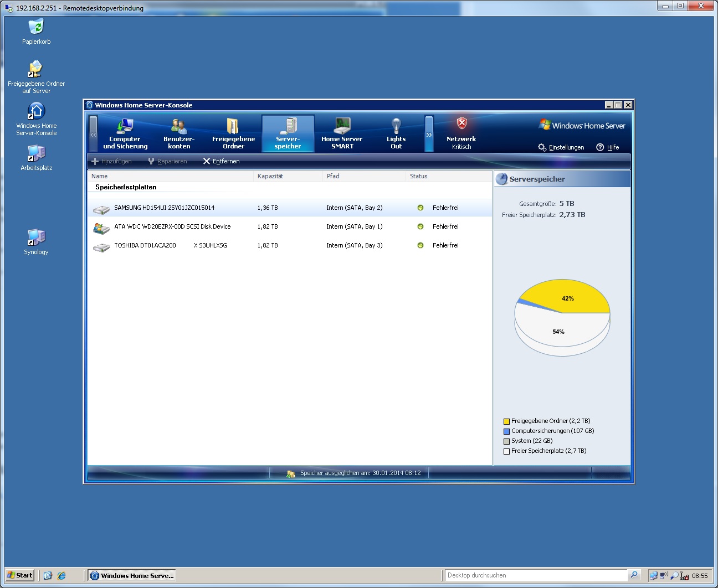The width and height of the screenshot is (718, 588).
Task: Open Einstellungen settings
Action: click(561, 147)
